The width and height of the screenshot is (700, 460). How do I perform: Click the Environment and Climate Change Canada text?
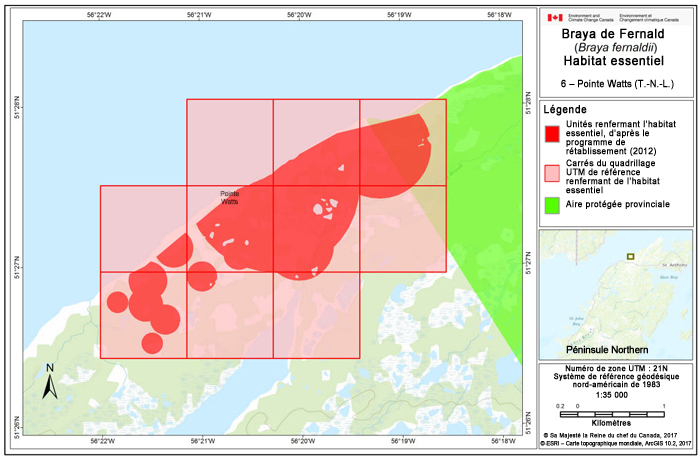[590, 18]
